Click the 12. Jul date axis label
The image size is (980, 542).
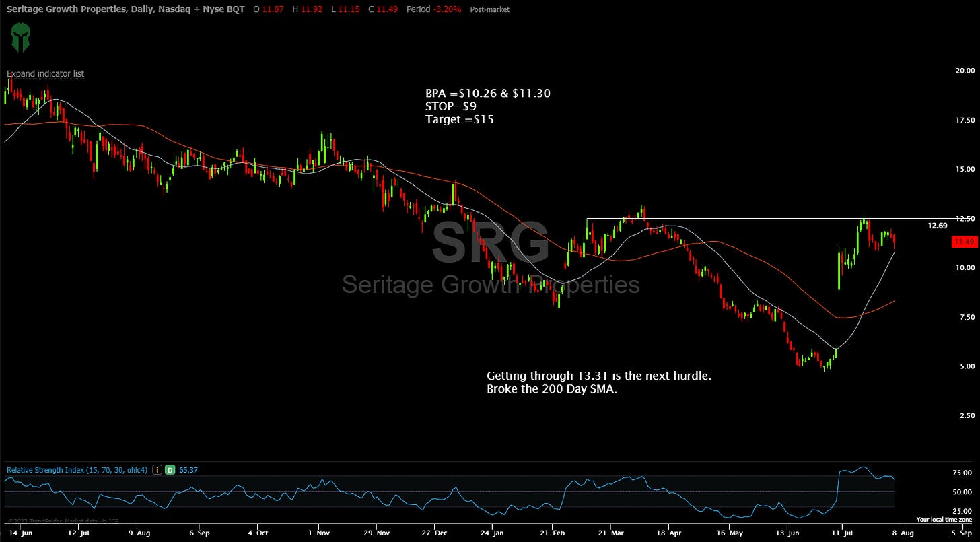[80, 533]
